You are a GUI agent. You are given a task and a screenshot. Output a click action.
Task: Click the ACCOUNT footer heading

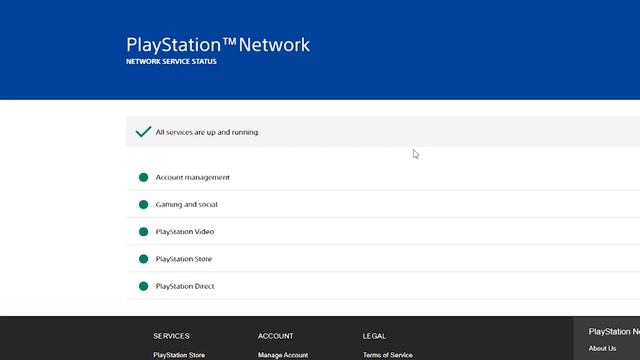point(276,336)
